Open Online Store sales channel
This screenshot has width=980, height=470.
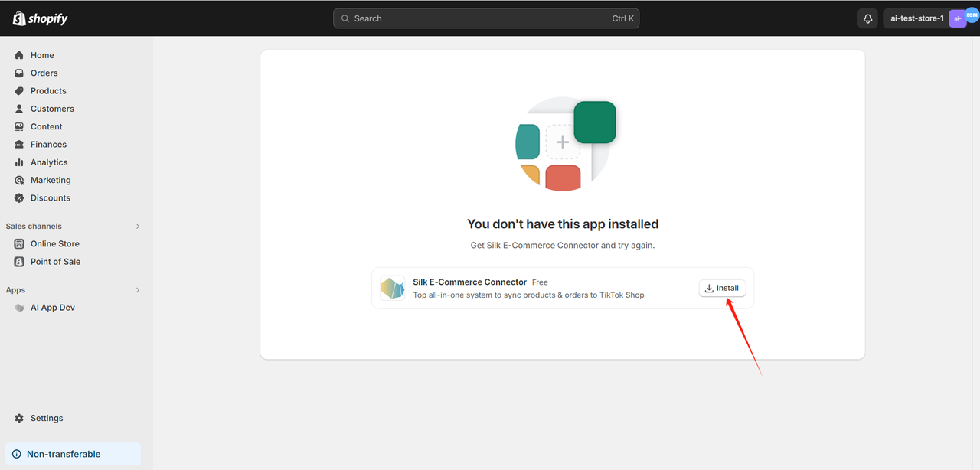click(x=54, y=244)
